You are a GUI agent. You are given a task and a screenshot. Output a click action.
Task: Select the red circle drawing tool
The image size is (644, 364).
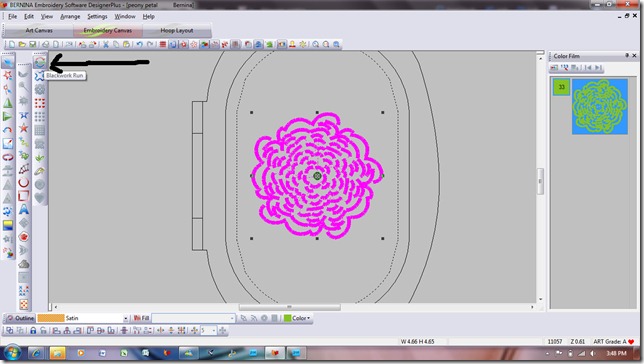tap(23, 182)
